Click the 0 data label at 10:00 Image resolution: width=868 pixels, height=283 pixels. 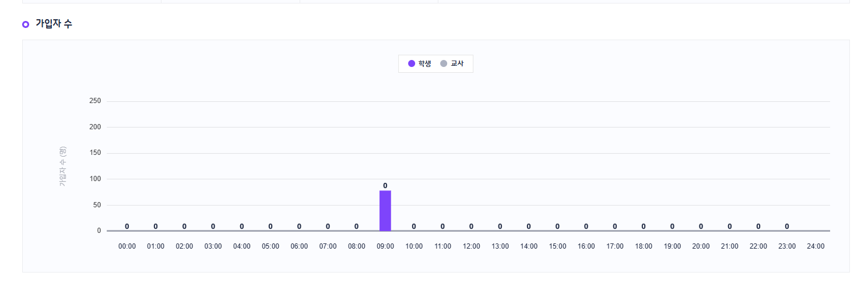414,227
